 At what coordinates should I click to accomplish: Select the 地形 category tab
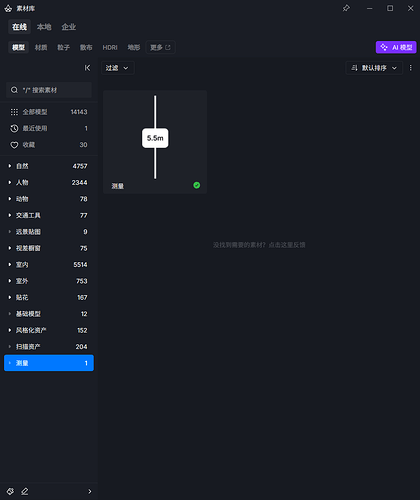click(x=134, y=47)
